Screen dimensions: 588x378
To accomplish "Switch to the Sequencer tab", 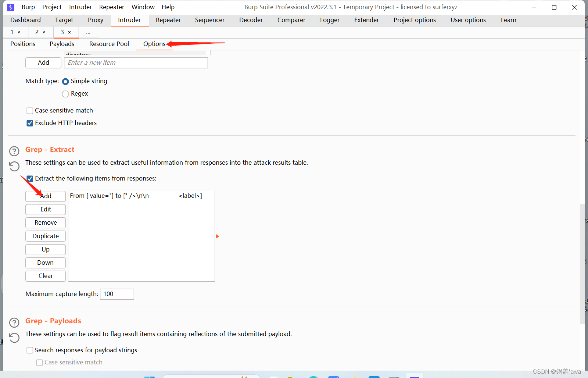I will point(210,20).
